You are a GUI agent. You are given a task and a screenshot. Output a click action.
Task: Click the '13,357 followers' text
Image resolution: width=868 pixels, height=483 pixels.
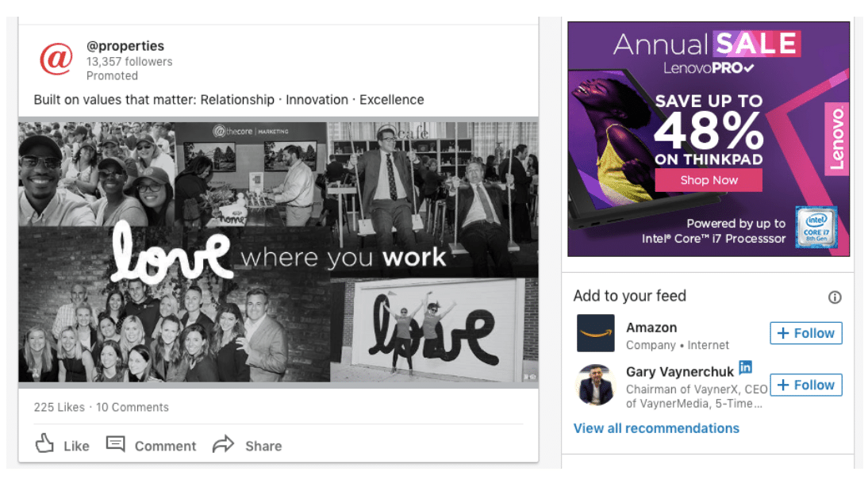(x=129, y=61)
